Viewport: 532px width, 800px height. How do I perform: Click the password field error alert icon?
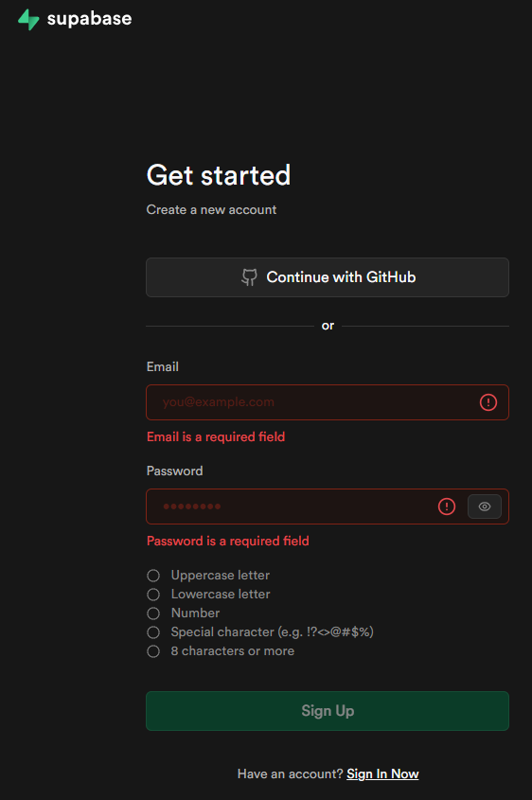(447, 507)
